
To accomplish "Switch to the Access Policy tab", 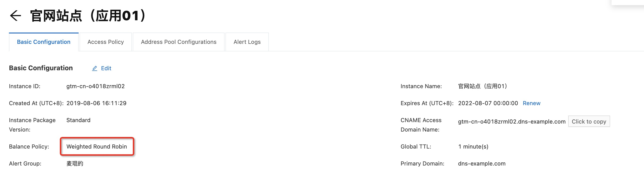I will tap(105, 42).
